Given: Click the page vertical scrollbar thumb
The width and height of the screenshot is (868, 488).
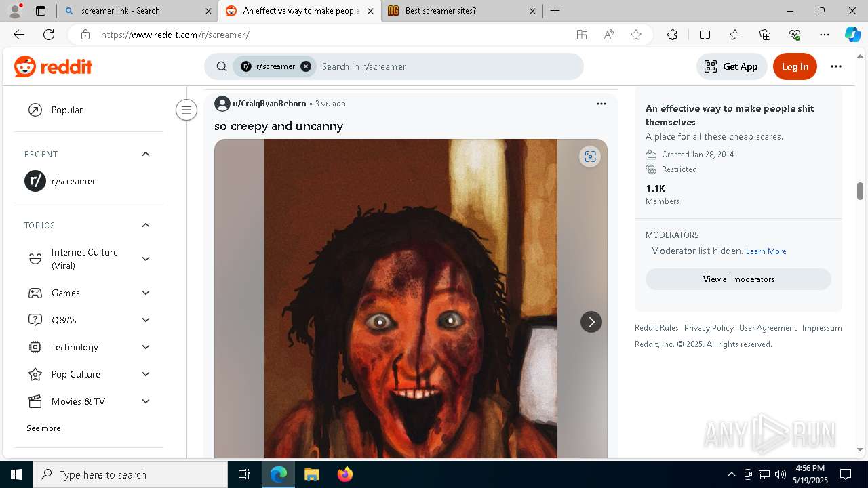Looking at the screenshot, I should coord(860,191).
